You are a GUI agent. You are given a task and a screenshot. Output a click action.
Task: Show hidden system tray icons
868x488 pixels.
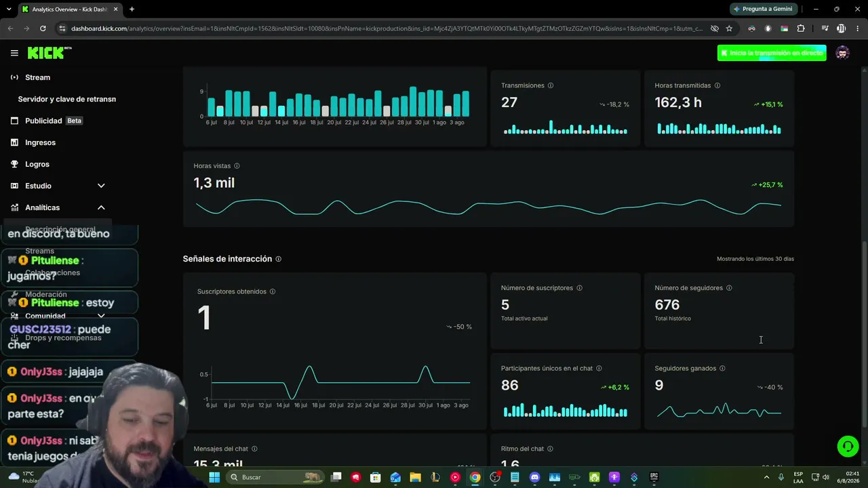tap(767, 477)
